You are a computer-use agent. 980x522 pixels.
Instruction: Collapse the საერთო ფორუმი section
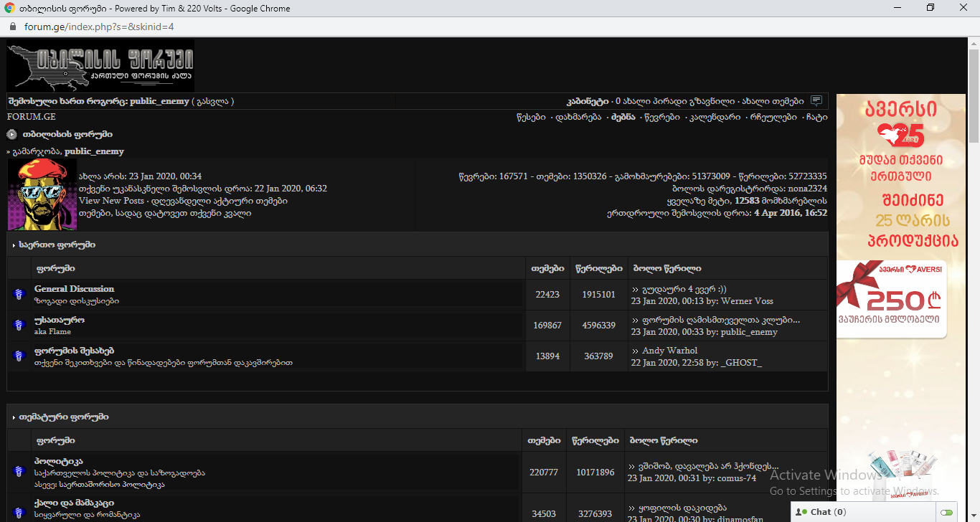(x=14, y=245)
